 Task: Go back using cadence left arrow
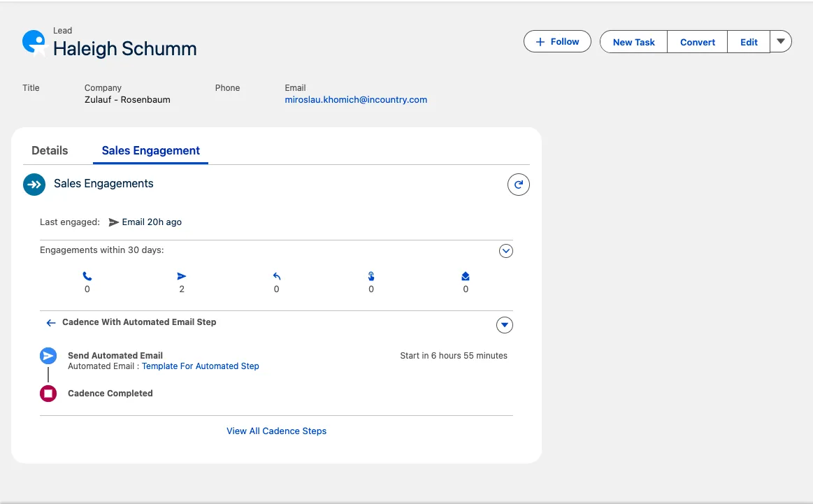tap(50, 323)
